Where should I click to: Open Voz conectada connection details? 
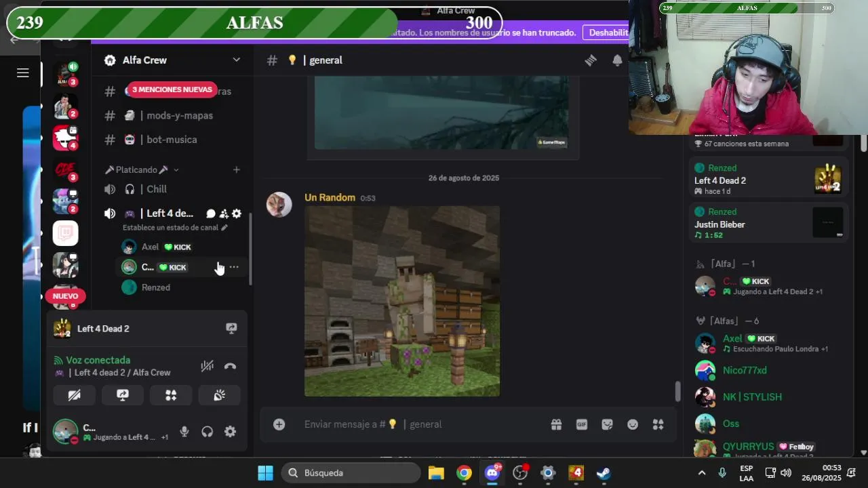tap(98, 360)
